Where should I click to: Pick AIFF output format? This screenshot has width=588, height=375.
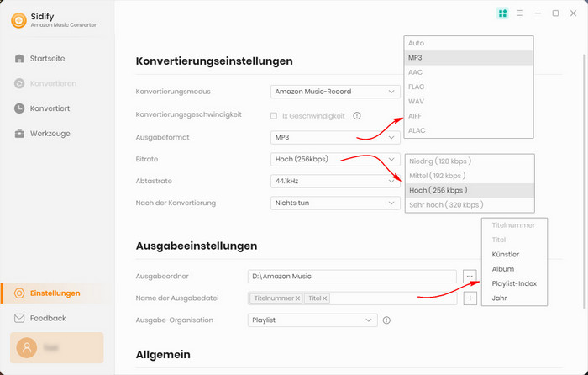469,116
